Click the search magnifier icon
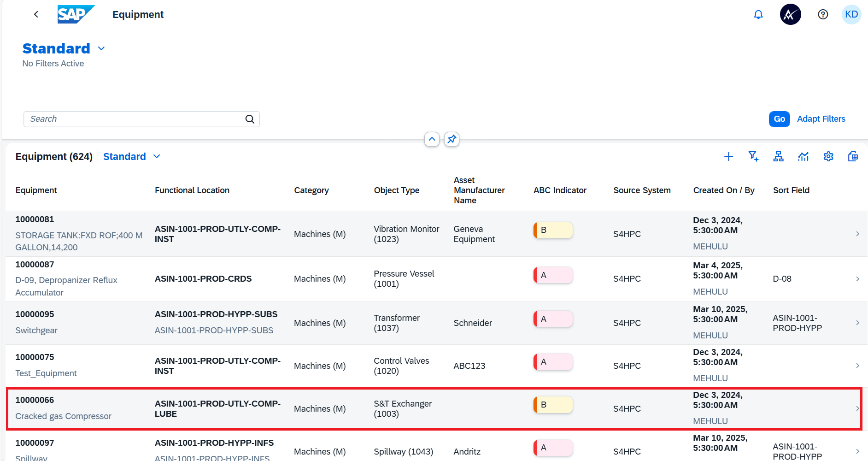This screenshot has height=461, width=868. [x=250, y=119]
